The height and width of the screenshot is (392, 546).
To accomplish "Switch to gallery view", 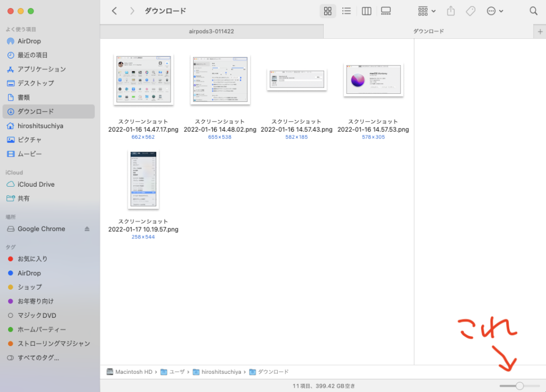I will pos(386,11).
